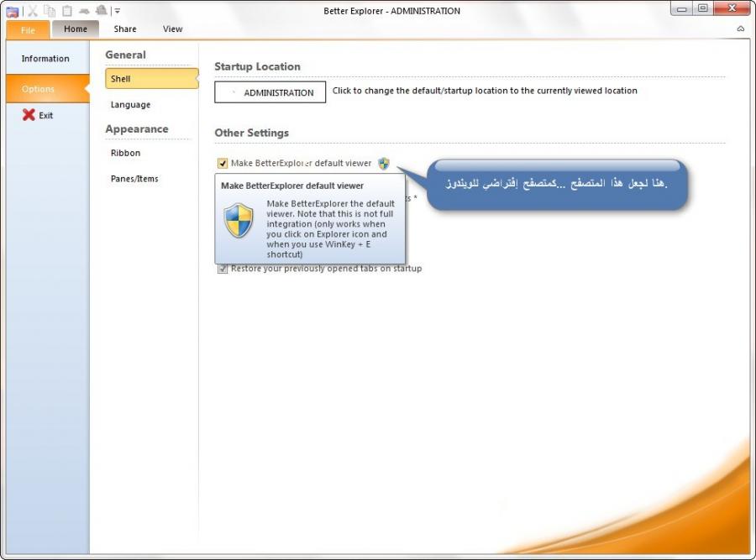Select Ribbon under Appearance section

pos(125,153)
